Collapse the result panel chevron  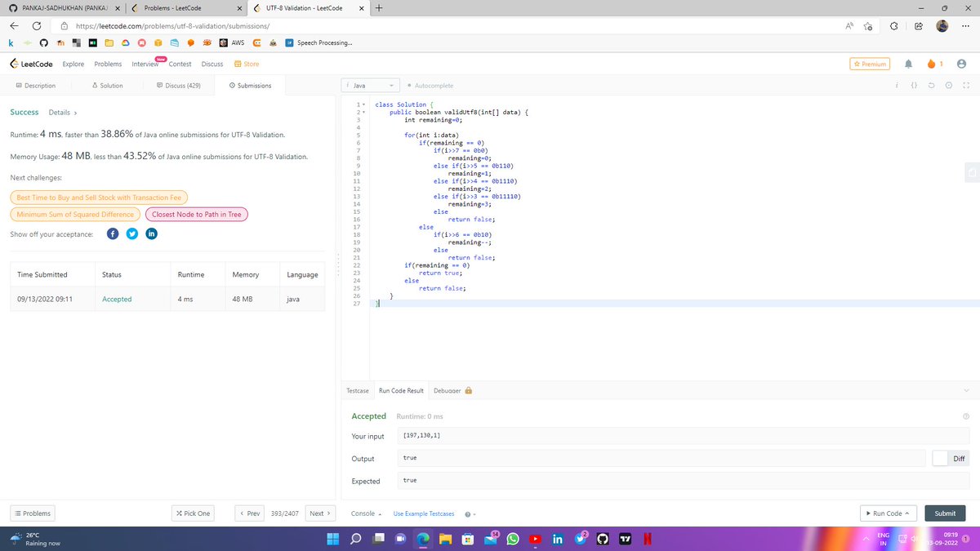point(966,390)
